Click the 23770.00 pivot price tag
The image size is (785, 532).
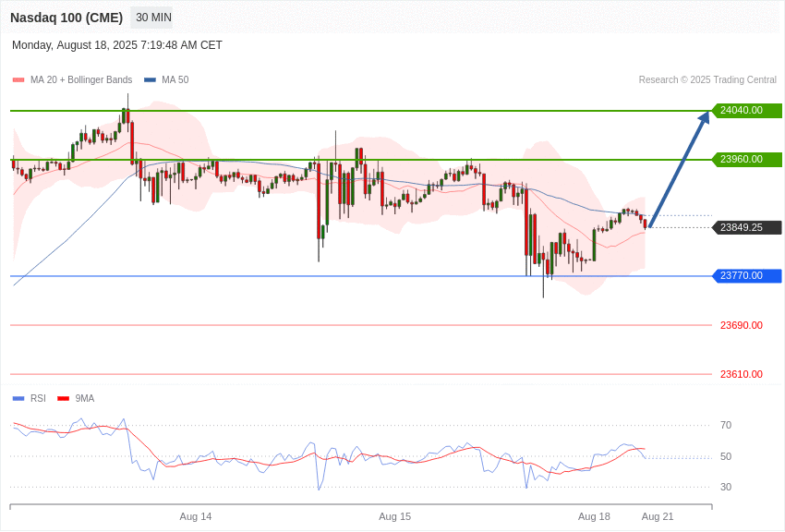[x=746, y=275]
